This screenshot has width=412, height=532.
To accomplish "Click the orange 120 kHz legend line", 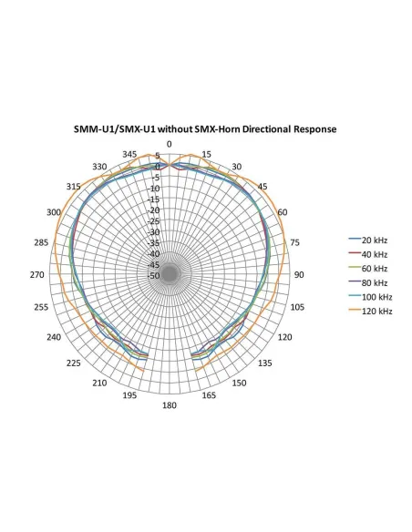I will tap(355, 310).
